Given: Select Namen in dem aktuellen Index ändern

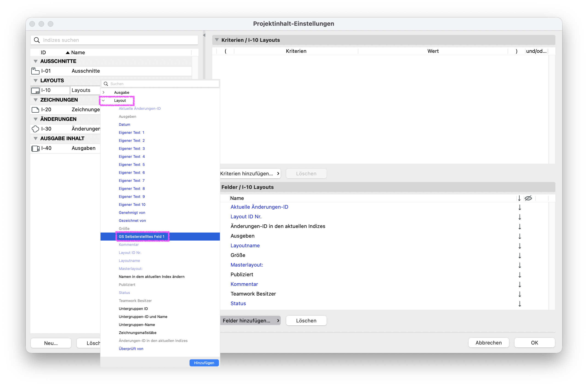Looking at the screenshot, I should (151, 276).
